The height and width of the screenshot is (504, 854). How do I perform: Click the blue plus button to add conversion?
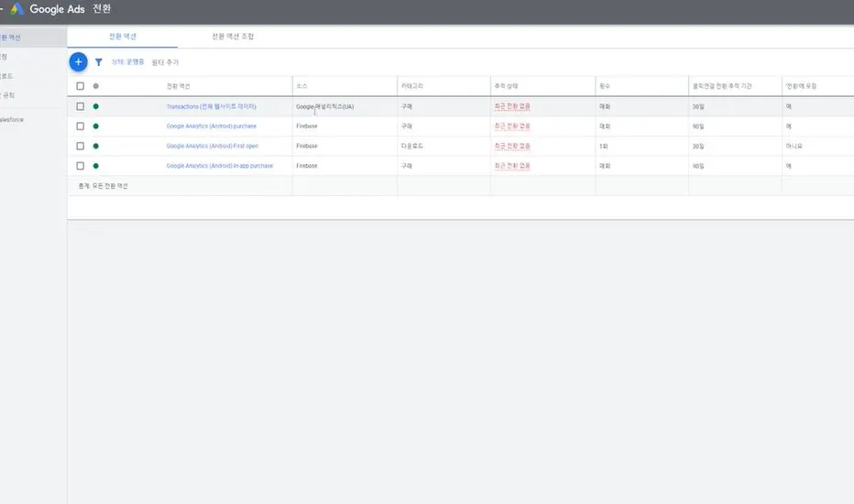(79, 62)
